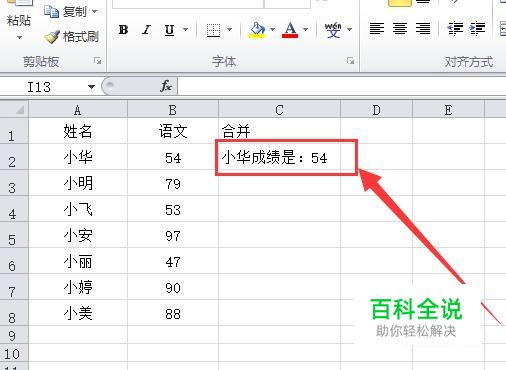The image size is (506, 370).
Task: Decrease indent icon
Action: tap(455, 29)
